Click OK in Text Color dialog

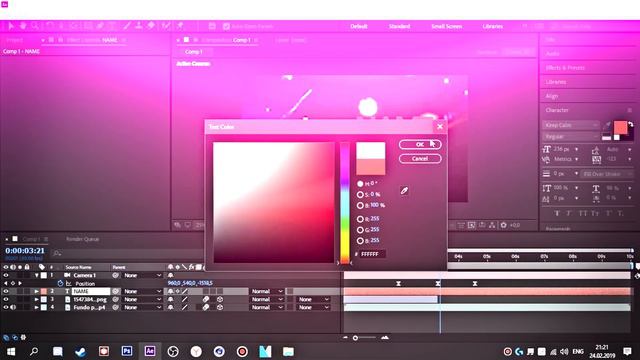(420, 144)
